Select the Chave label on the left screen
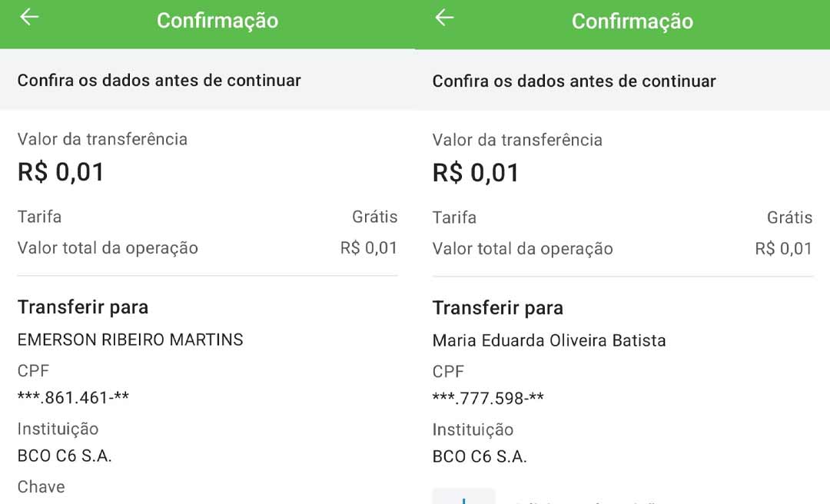The width and height of the screenshot is (830, 504). 41,486
